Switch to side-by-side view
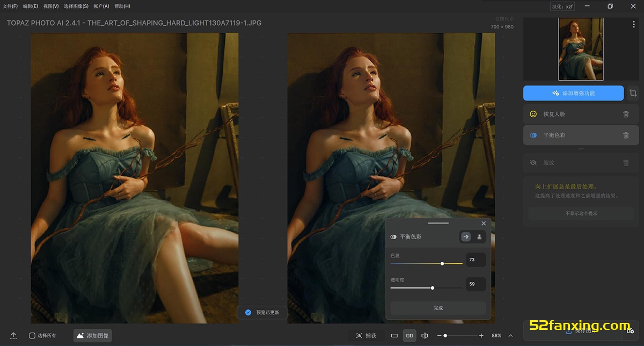 coord(409,336)
